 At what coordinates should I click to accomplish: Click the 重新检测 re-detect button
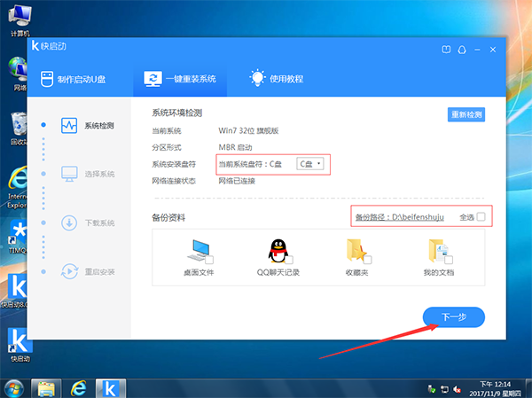point(466,115)
